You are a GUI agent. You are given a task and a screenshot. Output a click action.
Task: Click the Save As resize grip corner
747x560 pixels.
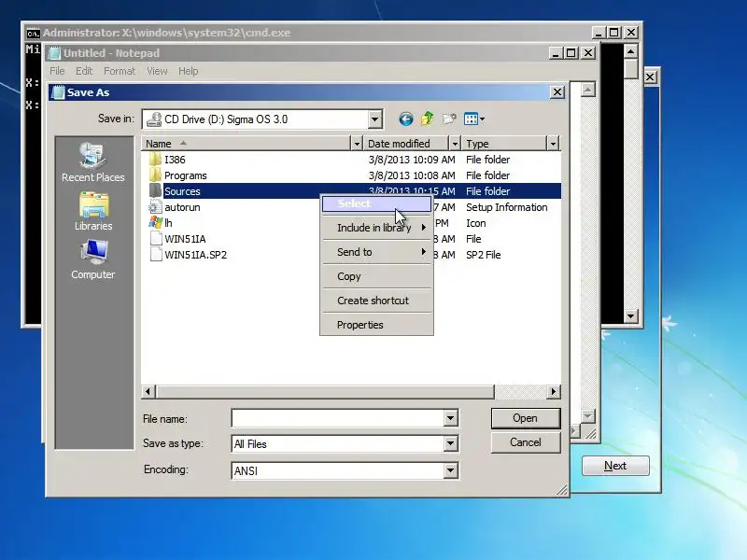pos(562,490)
